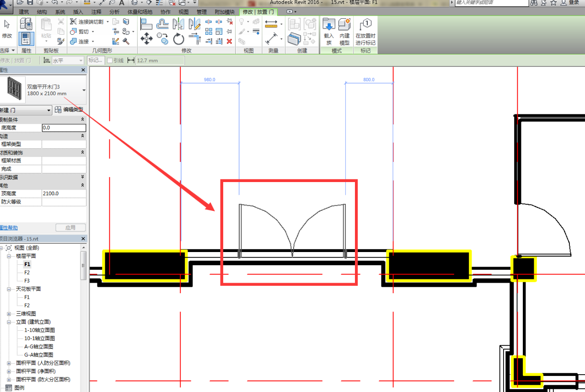Click the 编辑类型 button

coord(69,110)
